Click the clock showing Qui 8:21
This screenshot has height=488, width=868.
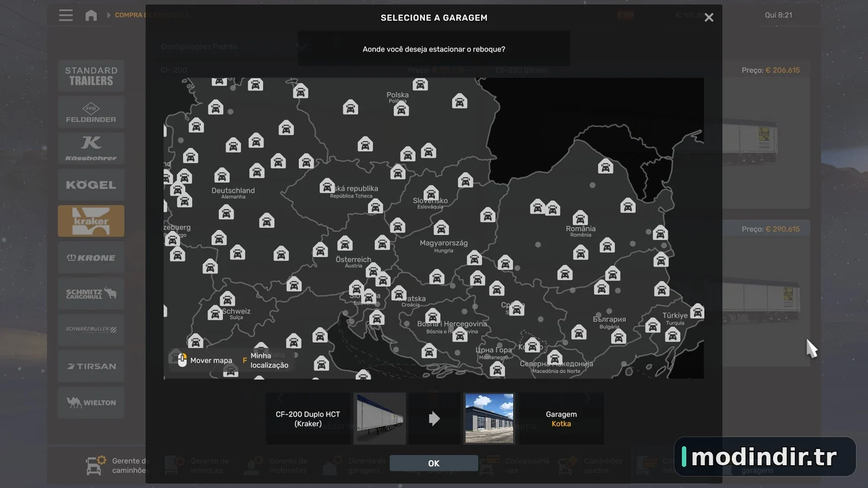(x=778, y=15)
